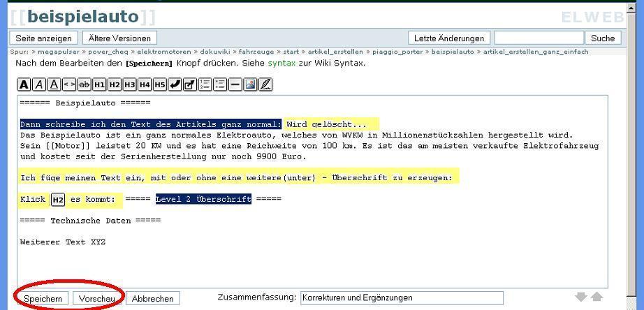
Task: Apply italic text formatting
Action: pyautogui.click(x=38, y=84)
